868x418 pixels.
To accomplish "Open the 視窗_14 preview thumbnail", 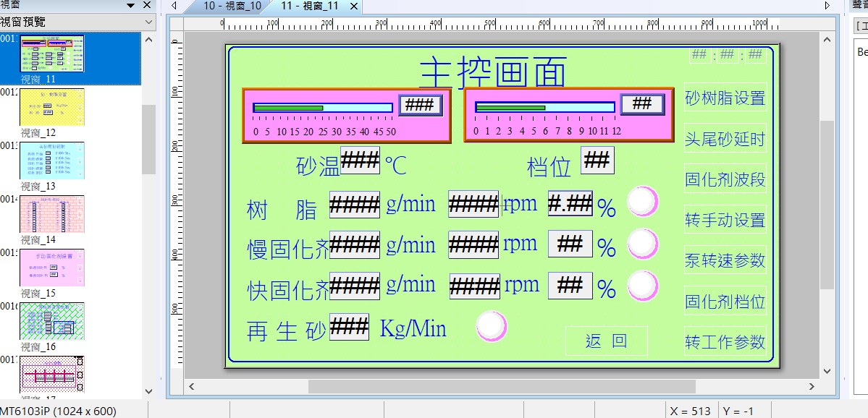I will [52, 214].
